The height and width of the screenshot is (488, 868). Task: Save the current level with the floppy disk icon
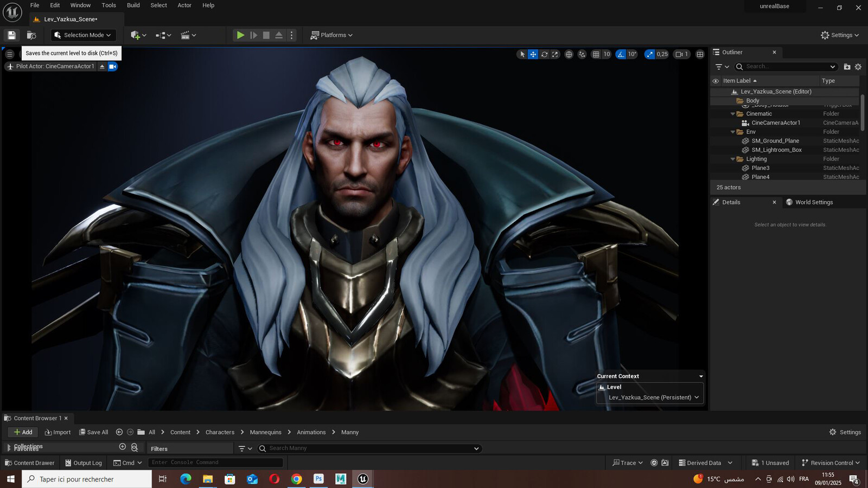11,35
